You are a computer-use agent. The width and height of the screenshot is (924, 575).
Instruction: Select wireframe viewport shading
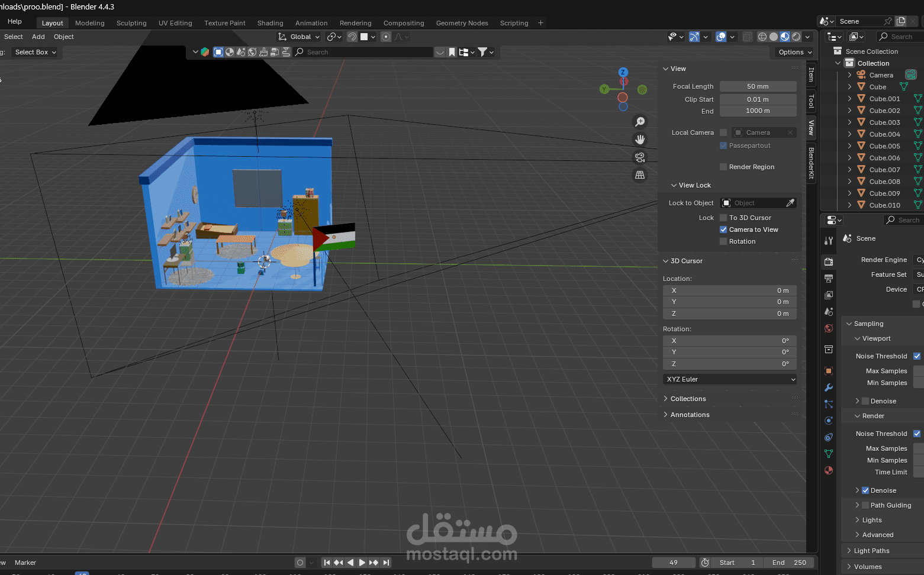(x=762, y=37)
